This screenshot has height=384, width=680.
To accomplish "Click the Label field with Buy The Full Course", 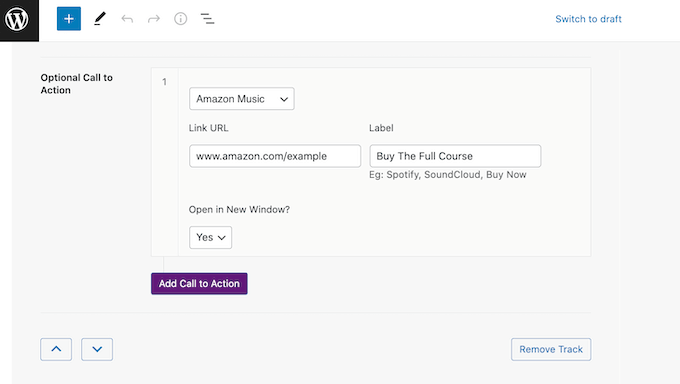I will (x=455, y=156).
